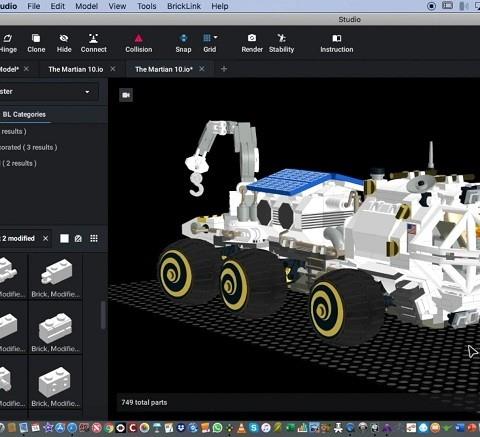Click the screen recording indicator in the menu bar

(431, 6)
